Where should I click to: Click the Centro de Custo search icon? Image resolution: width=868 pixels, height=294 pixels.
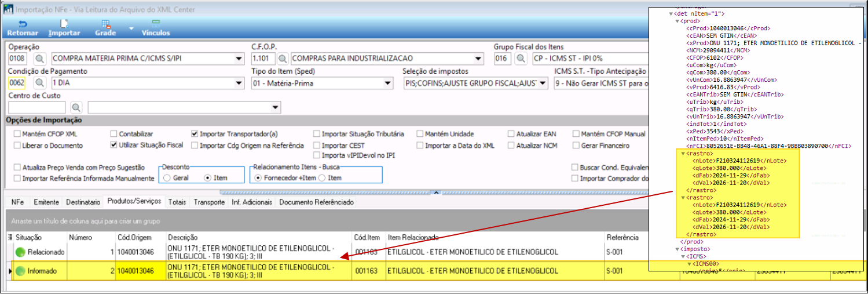click(75, 108)
